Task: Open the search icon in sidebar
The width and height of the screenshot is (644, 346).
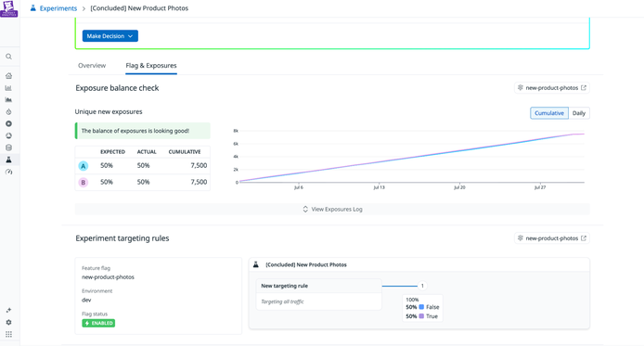Action: 8,57
